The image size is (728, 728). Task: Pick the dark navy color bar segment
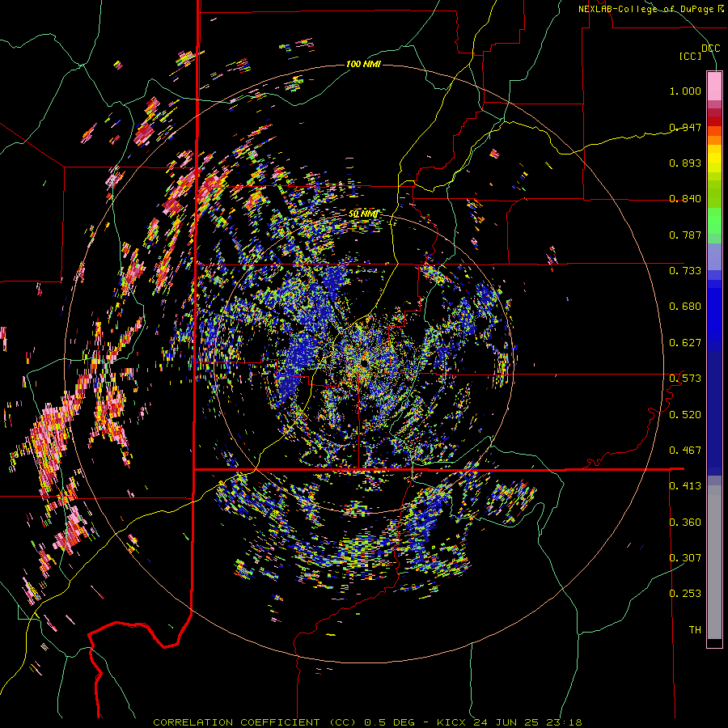(x=714, y=408)
